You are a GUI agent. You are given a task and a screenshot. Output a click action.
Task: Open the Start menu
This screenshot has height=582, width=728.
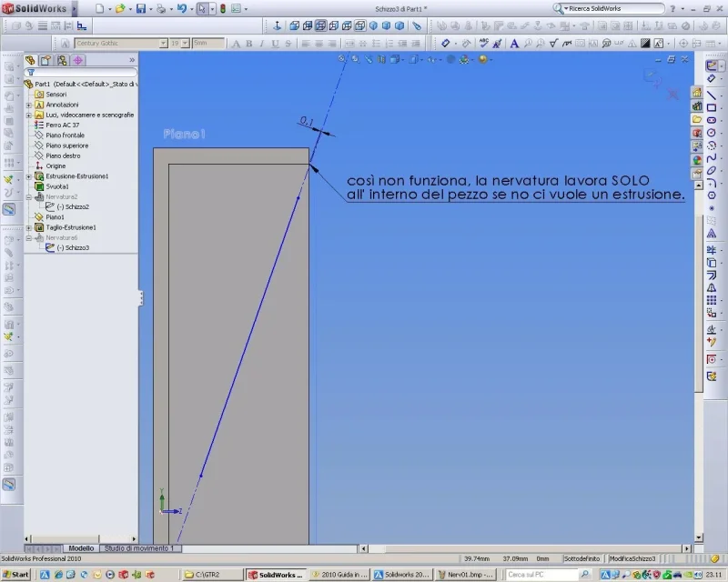pos(15,575)
